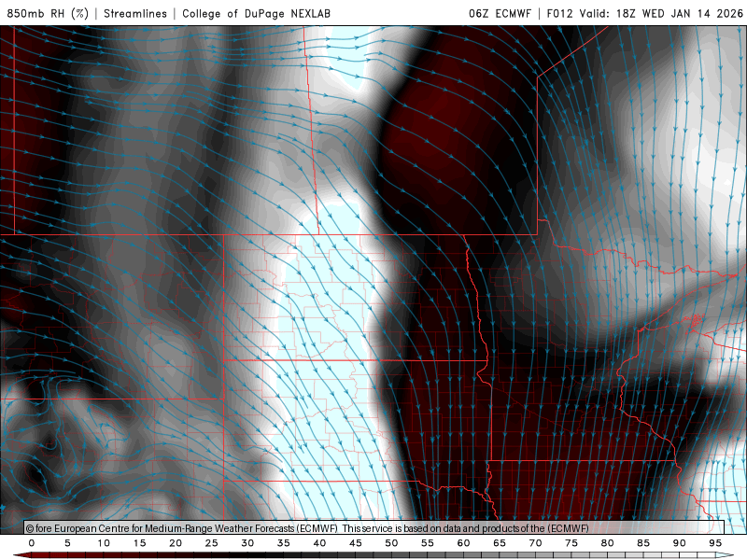Click the "20" label on the color scale

point(176,543)
